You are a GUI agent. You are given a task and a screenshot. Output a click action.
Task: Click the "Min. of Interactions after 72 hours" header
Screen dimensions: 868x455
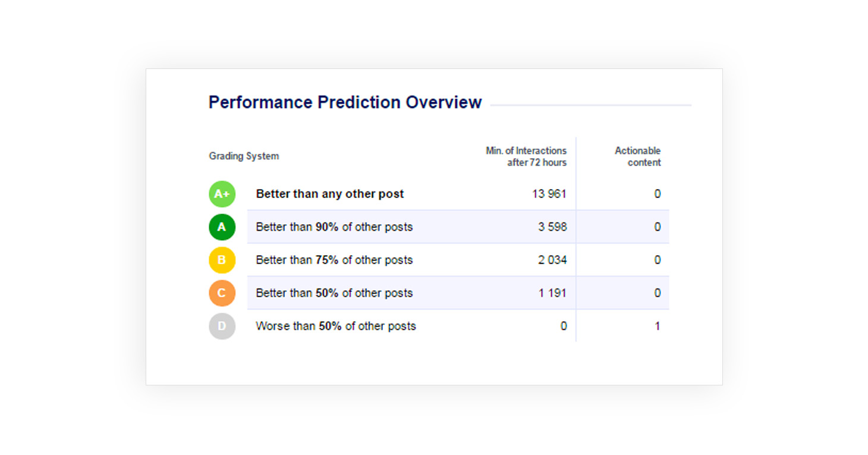[526, 156]
